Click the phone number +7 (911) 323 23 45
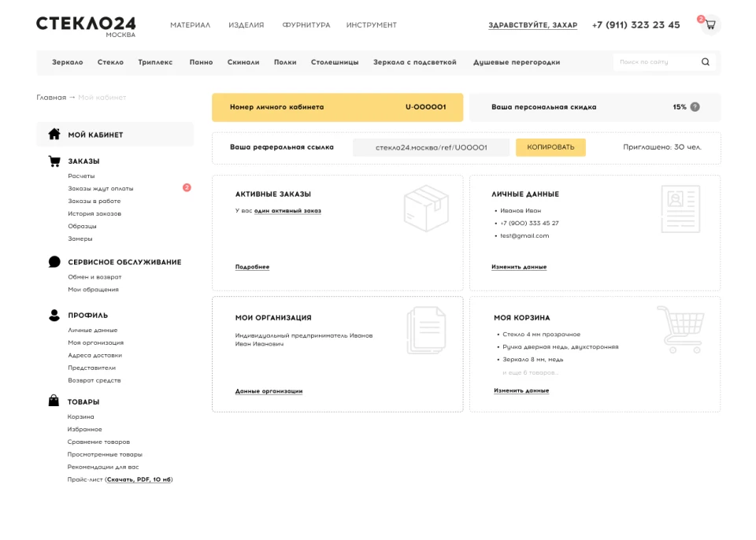 pos(636,25)
